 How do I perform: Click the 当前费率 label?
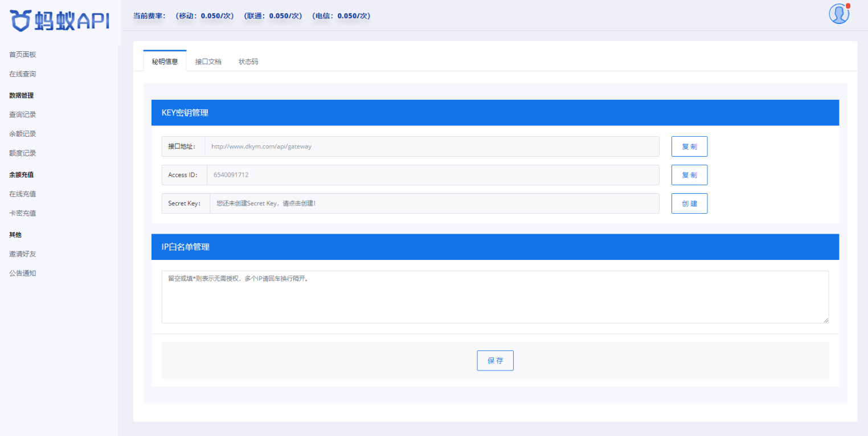click(x=149, y=16)
